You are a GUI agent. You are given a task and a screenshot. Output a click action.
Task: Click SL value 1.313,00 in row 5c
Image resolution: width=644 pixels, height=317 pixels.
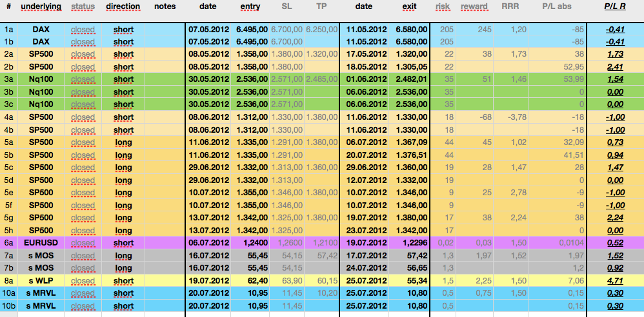point(287,168)
